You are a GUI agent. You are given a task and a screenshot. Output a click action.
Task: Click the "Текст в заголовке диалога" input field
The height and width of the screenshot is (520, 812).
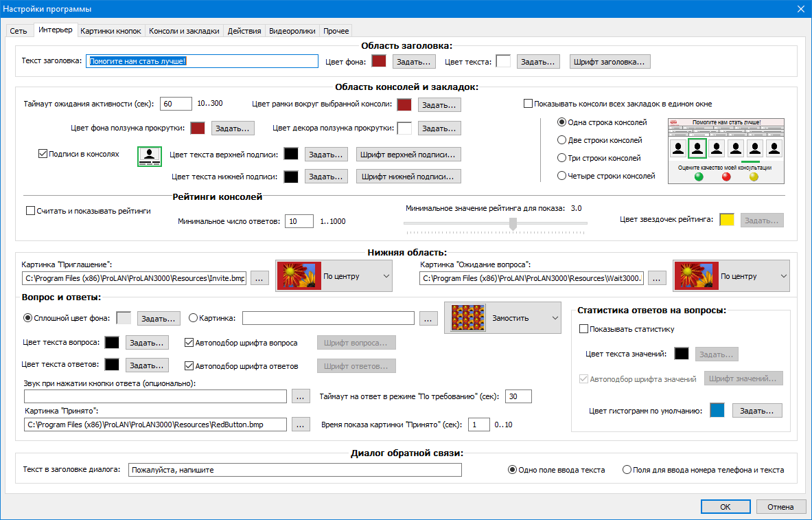pos(294,470)
